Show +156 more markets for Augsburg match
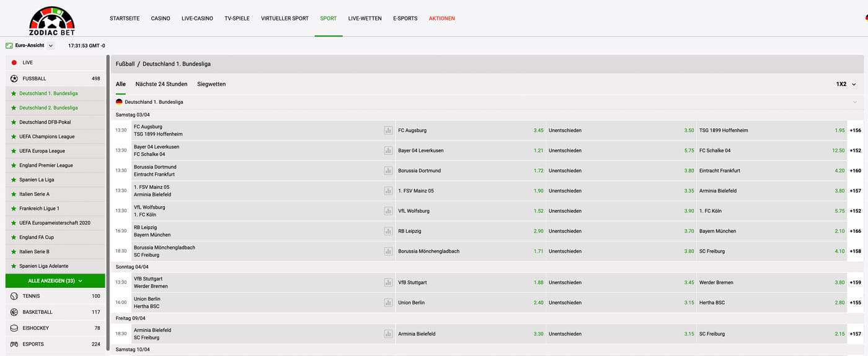The width and height of the screenshot is (868, 356). click(x=856, y=131)
